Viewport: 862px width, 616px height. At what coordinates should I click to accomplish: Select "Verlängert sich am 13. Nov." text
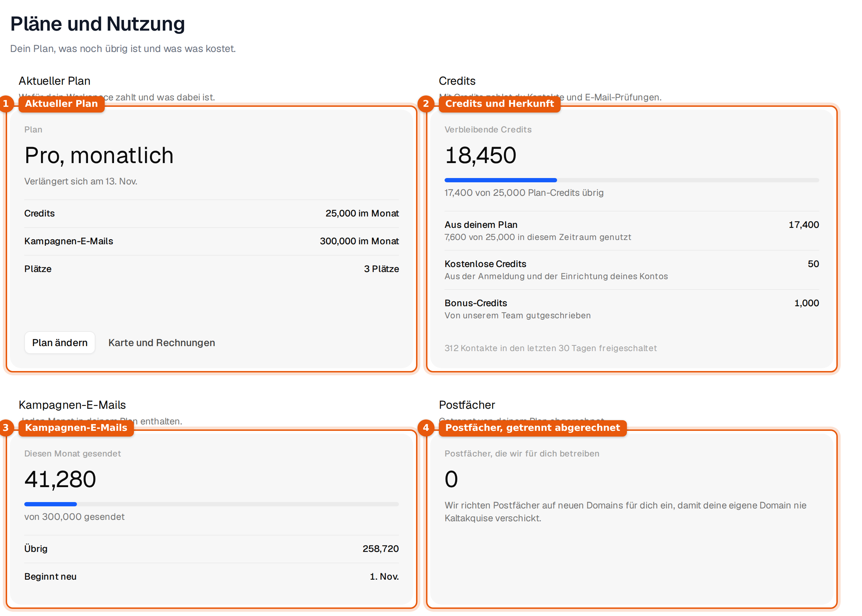click(81, 181)
